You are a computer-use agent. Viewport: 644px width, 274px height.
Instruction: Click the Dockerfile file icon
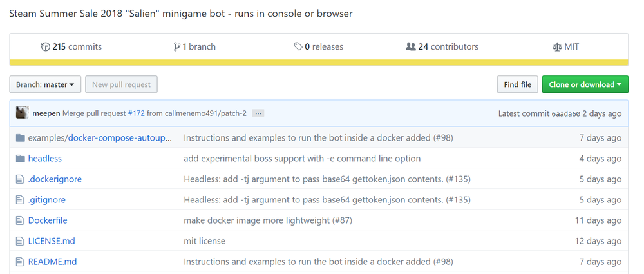[20, 220]
